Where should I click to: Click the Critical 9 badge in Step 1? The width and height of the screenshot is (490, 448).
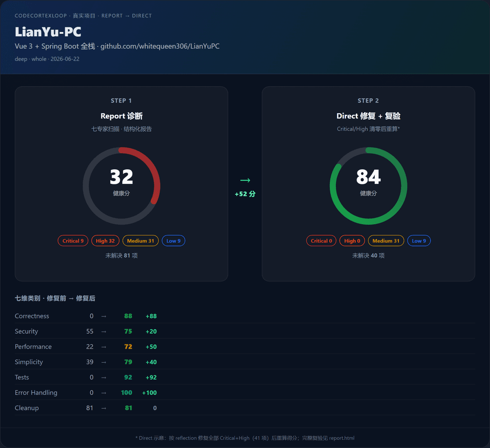tap(73, 241)
